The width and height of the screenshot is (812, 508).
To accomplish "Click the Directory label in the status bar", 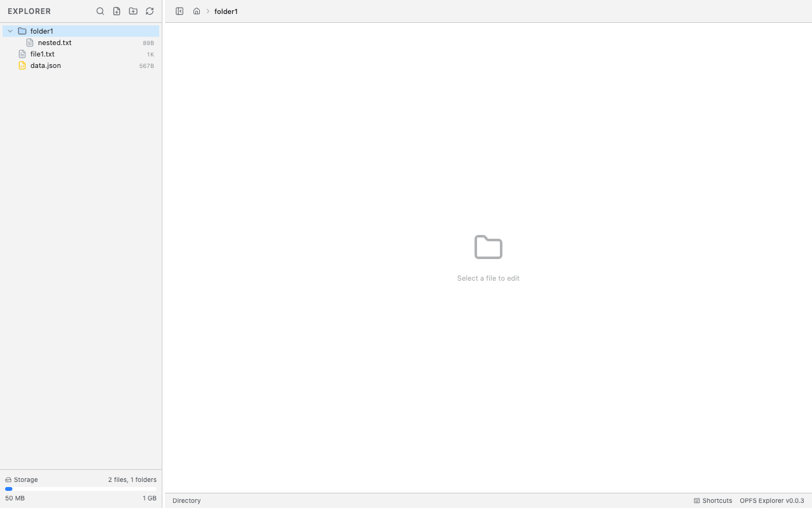I will pos(186,500).
